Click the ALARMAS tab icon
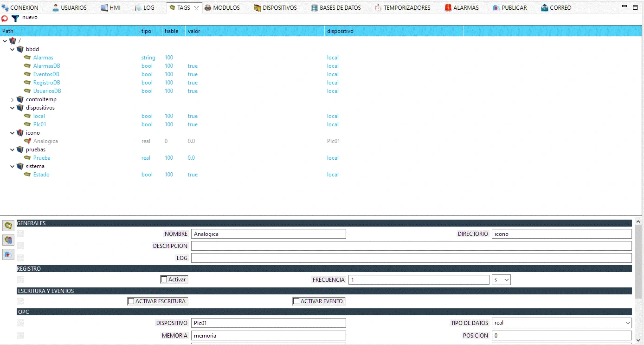The image size is (644, 345). [x=448, y=8]
